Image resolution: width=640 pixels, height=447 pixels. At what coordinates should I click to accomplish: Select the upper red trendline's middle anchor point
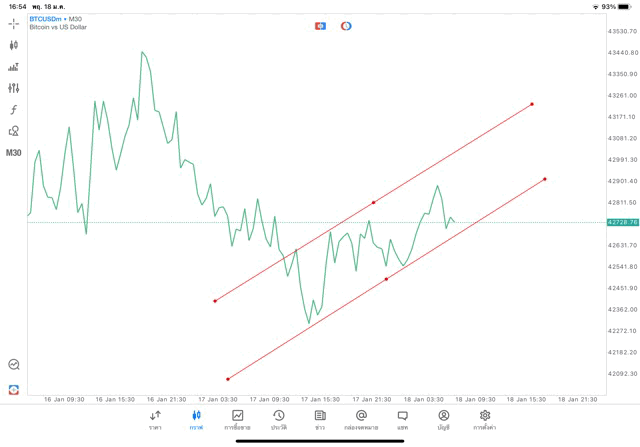[373, 202]
